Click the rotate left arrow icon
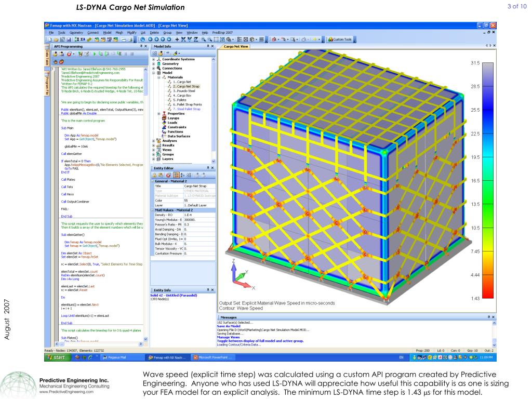 [150, 39]
